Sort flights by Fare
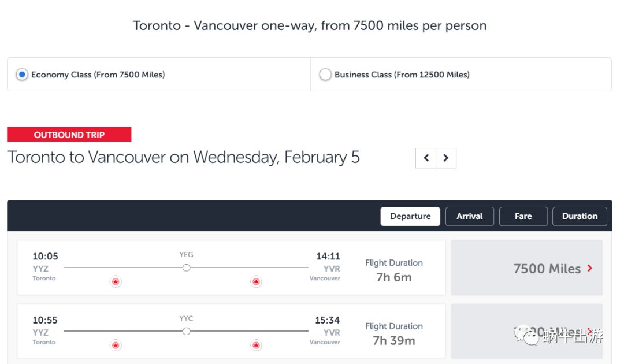This screenshot has height=364, width=624. point(523,216)
